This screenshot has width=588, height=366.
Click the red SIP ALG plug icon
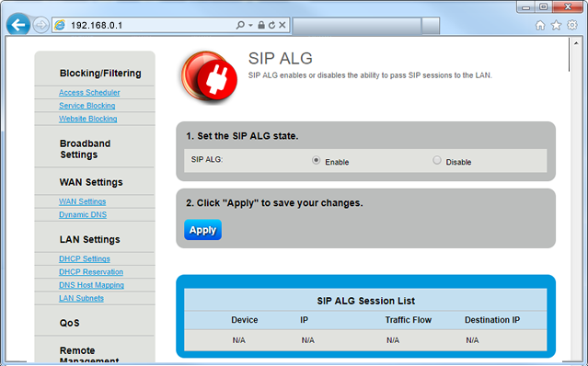(209, 77)
